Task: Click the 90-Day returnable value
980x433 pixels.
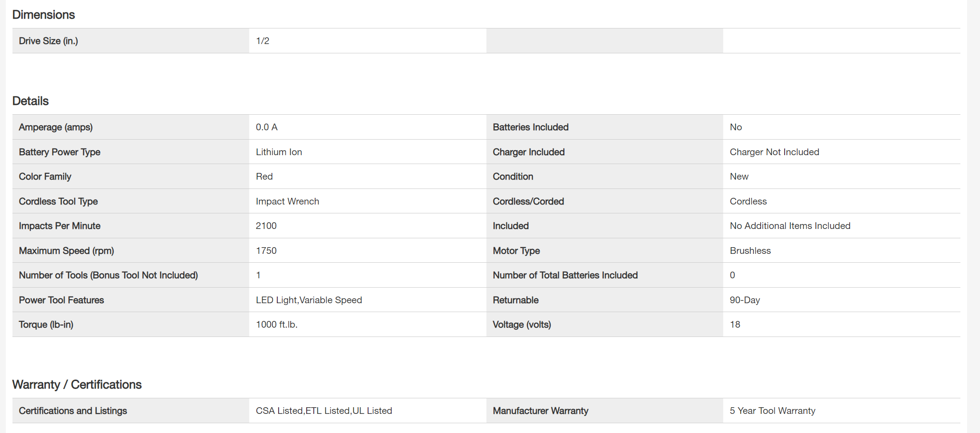Action: (745, 300)
